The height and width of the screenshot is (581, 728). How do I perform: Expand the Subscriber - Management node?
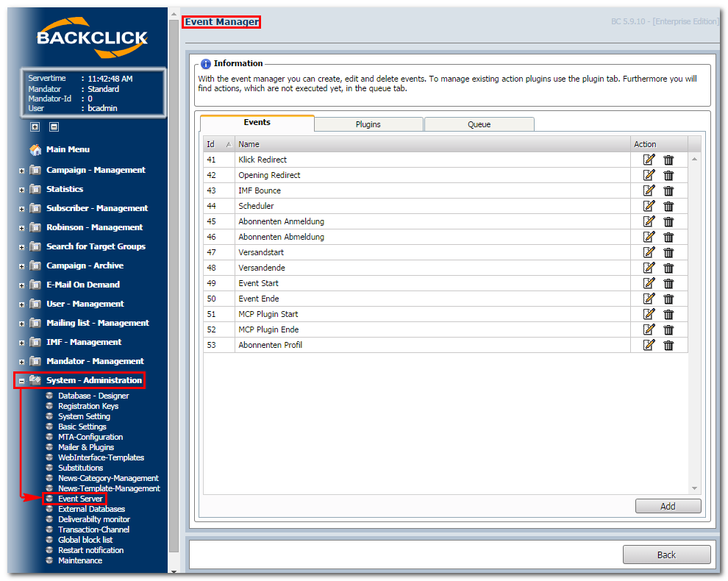(21, 209)
